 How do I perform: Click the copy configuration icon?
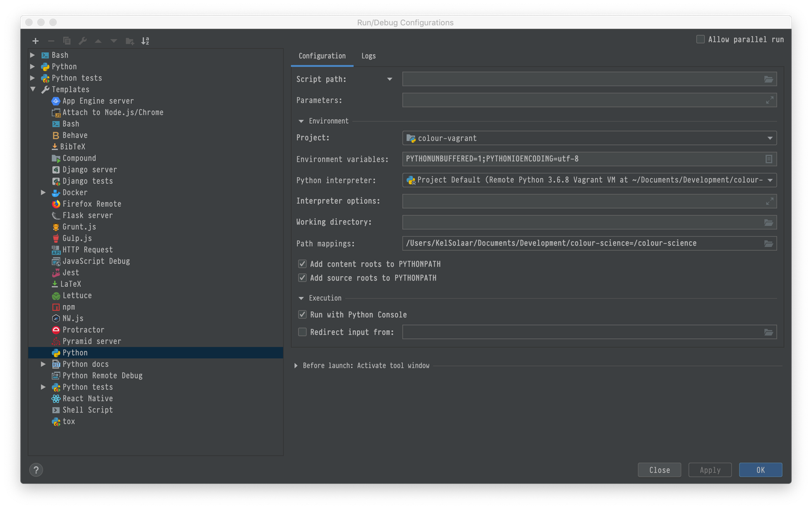67,41
